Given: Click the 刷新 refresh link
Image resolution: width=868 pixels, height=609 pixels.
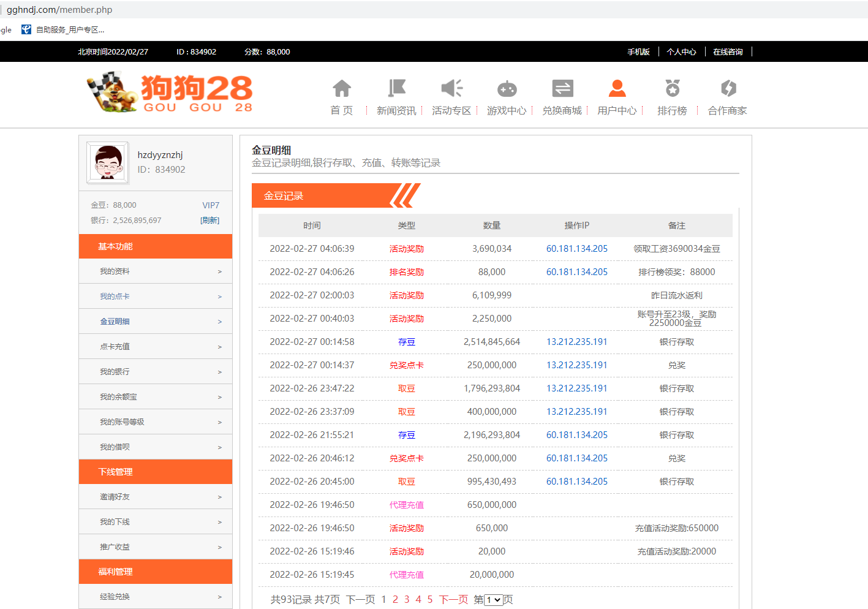Looking at the screenshot, I should pos(209,221).
